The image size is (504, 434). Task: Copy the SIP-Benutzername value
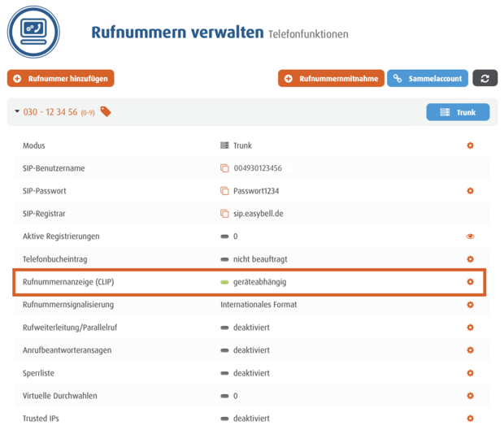[x=225, y=168]
